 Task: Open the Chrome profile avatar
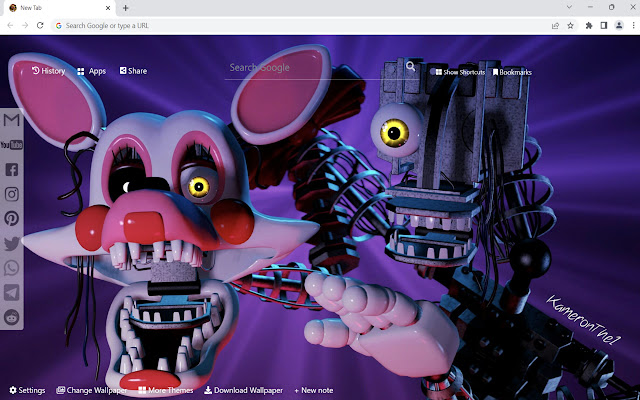[619, 25]
